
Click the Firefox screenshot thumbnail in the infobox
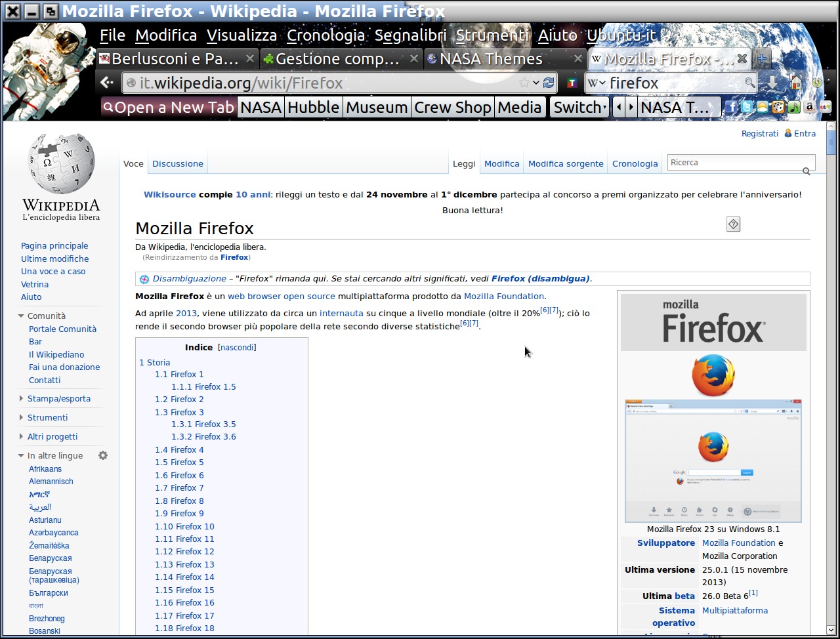(713, 461)
